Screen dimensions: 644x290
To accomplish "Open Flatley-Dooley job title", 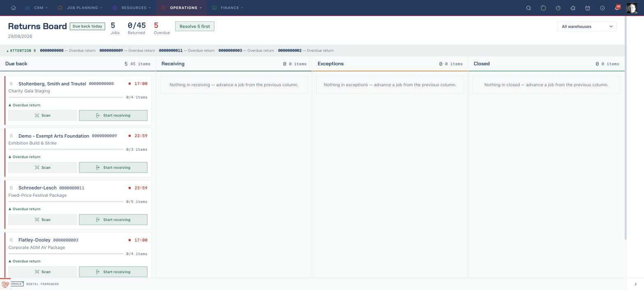I will click(34, 240).
